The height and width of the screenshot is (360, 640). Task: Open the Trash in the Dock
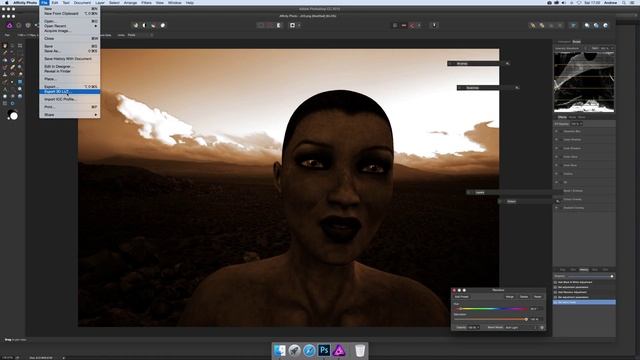tap(360, 350)
